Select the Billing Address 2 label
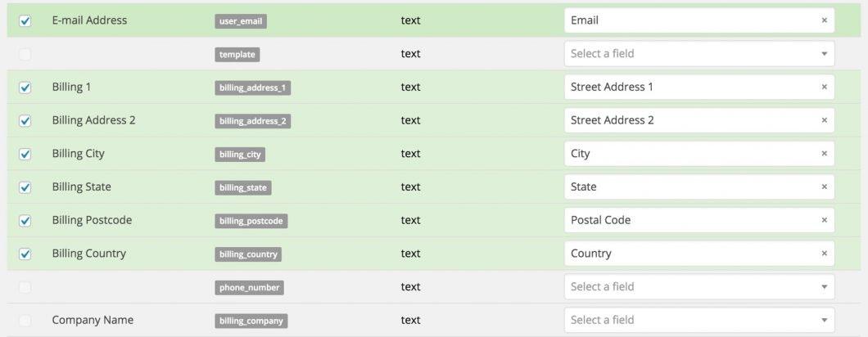The image size is (868, 337). tap(93, 120)
